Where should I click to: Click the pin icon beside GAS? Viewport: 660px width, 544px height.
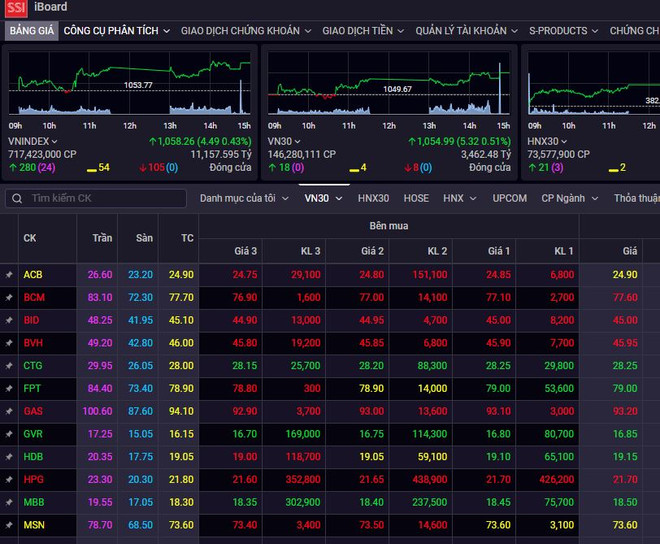(9, 411)
